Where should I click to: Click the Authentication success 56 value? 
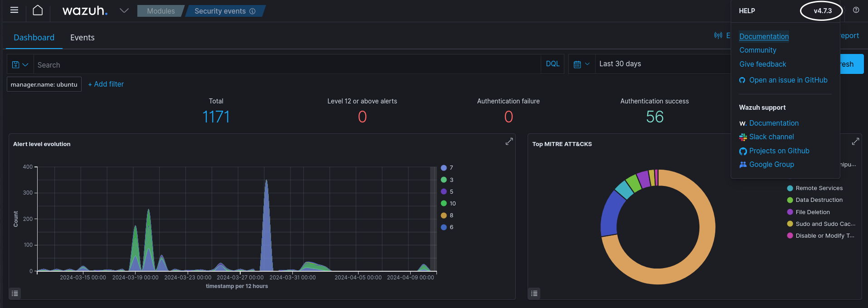(655, 117)
